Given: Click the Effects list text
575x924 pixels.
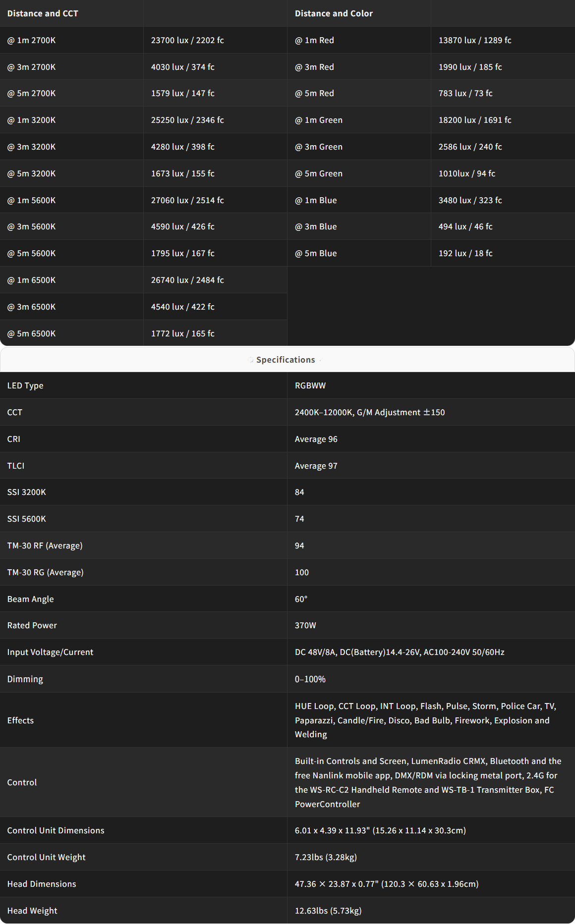Looking at the screenshot, I should click(425, 720).
